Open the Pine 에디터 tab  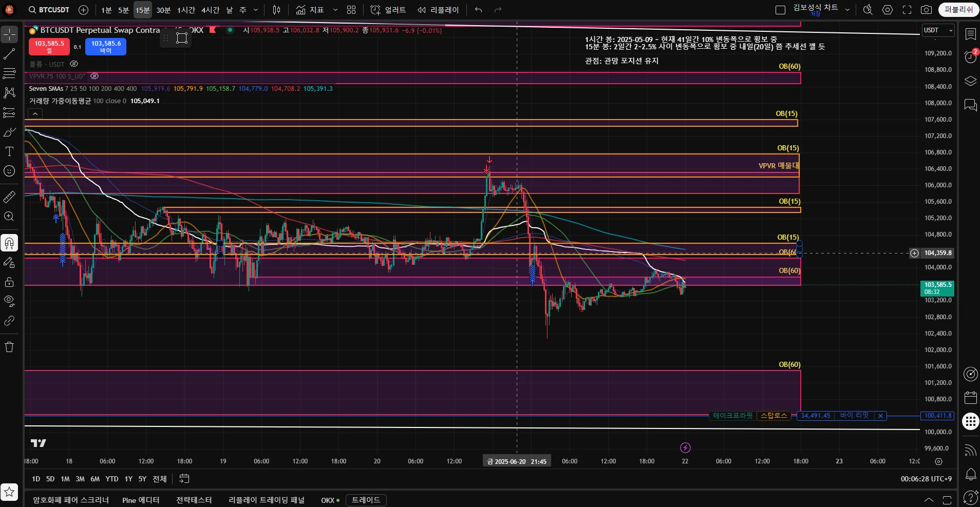click(141, 500)
